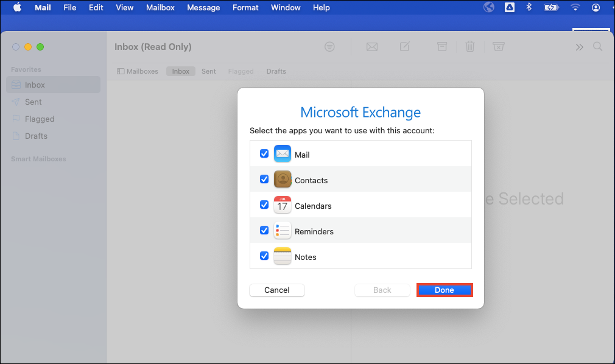Viewport: 615px width, 364px height.
Task: Show the Mailboxes sidebar list
Action: click(138, 71)
